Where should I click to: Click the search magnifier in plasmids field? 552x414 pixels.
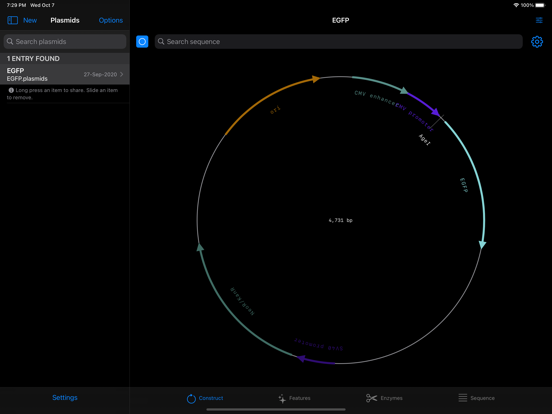click(x=10, y=42)
